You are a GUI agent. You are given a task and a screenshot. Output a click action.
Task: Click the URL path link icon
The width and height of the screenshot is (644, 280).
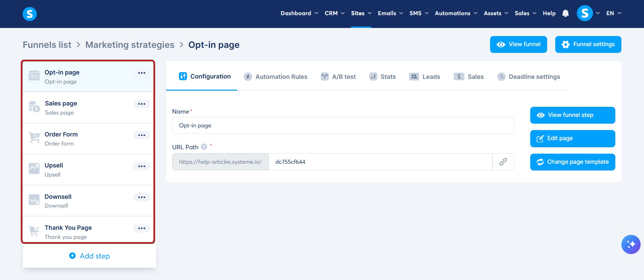point(503,162)
